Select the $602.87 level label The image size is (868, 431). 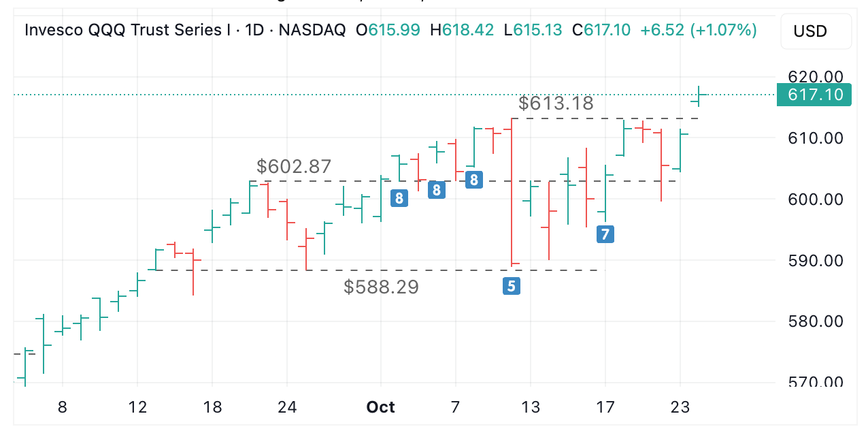coord(294,166)
